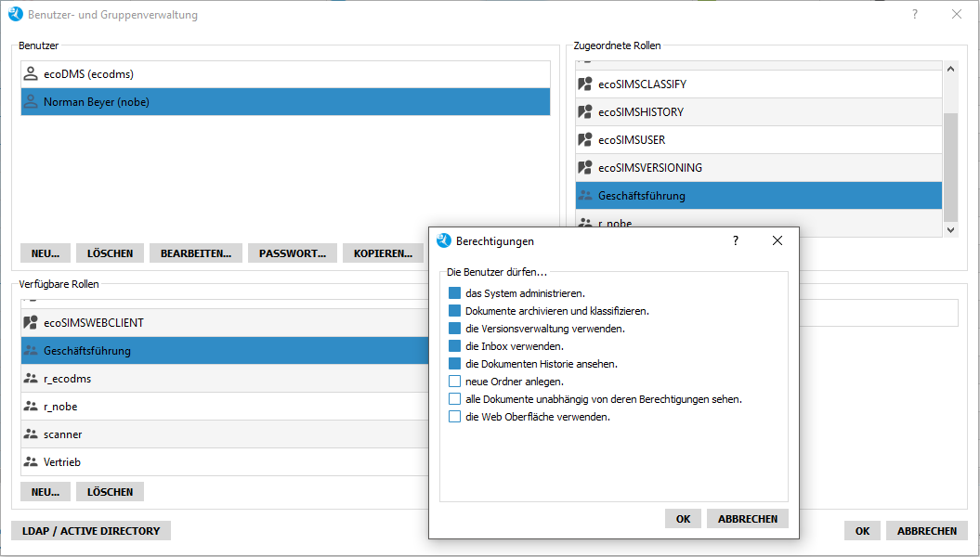Select r_ecodms in Verfügbare Rollen
Image resolution: width=980 pixels, height=557 pixels.
[x=67, y=379]
